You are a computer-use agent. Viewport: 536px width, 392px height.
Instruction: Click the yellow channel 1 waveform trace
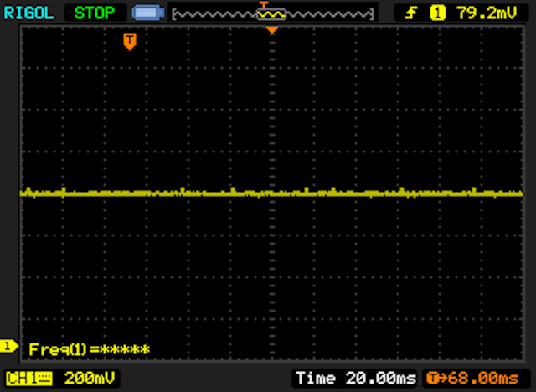271,193
